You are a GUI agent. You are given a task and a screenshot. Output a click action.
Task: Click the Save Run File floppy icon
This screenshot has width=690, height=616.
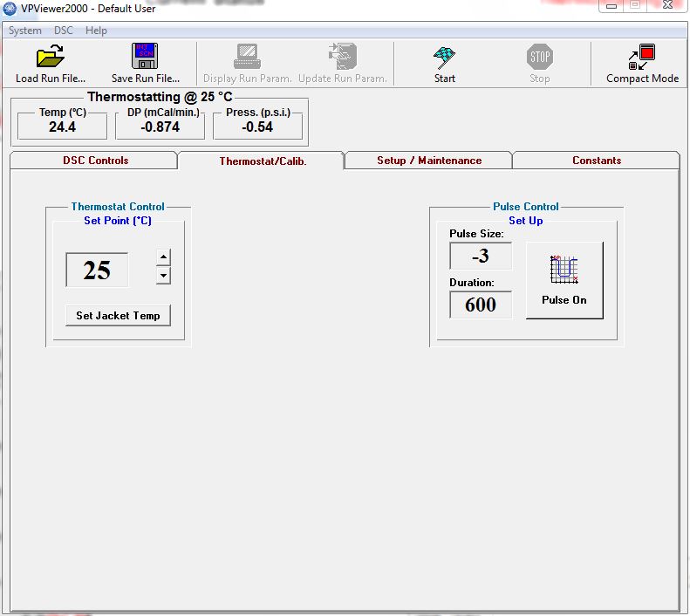click(145, 58)
